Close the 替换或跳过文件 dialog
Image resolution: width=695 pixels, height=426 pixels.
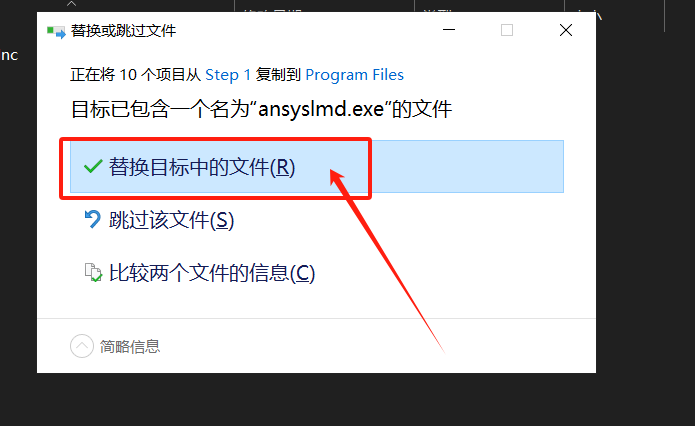click(x=566, y=30)
